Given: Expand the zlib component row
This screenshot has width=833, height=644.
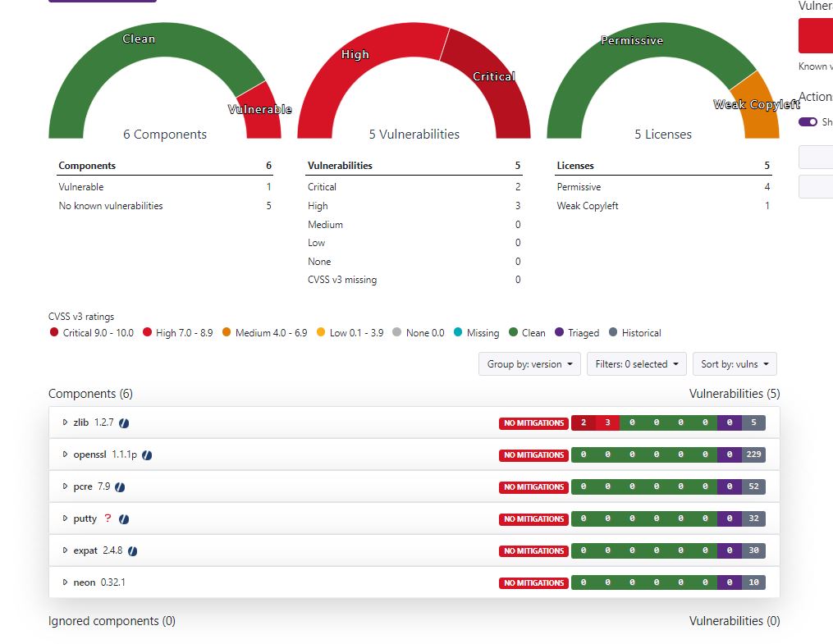Looking at the screenshot, I should point(66,422).
